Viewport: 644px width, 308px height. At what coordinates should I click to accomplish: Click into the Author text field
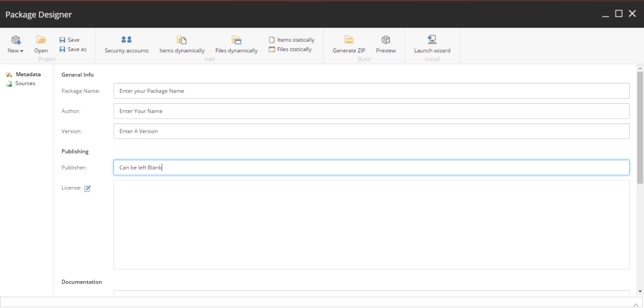pos(371,111)
